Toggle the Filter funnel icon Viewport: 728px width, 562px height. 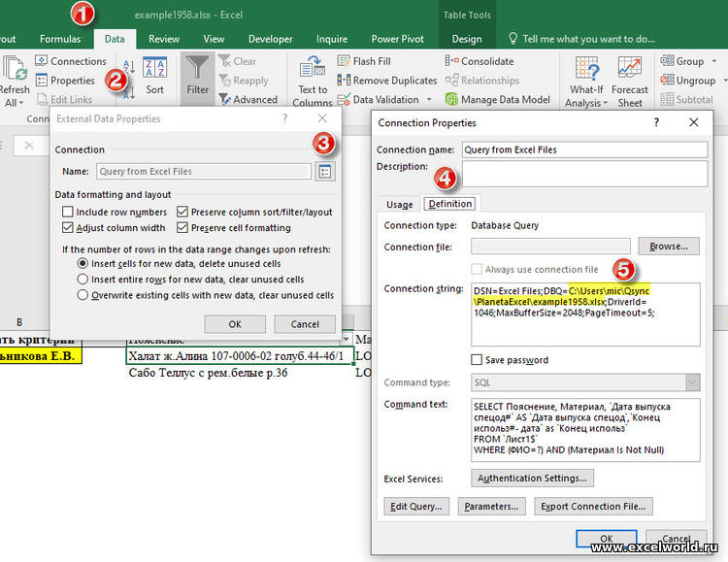(197, 67)
